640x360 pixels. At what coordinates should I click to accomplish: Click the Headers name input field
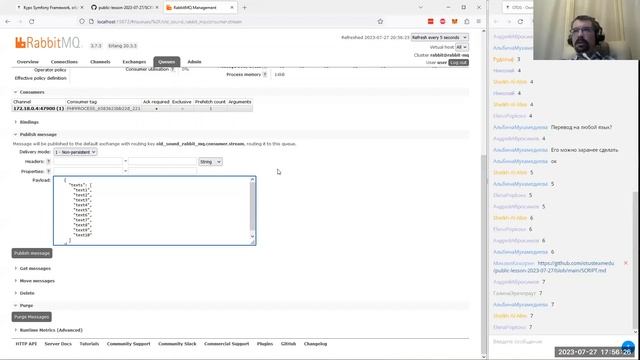(x=88, y=162)
